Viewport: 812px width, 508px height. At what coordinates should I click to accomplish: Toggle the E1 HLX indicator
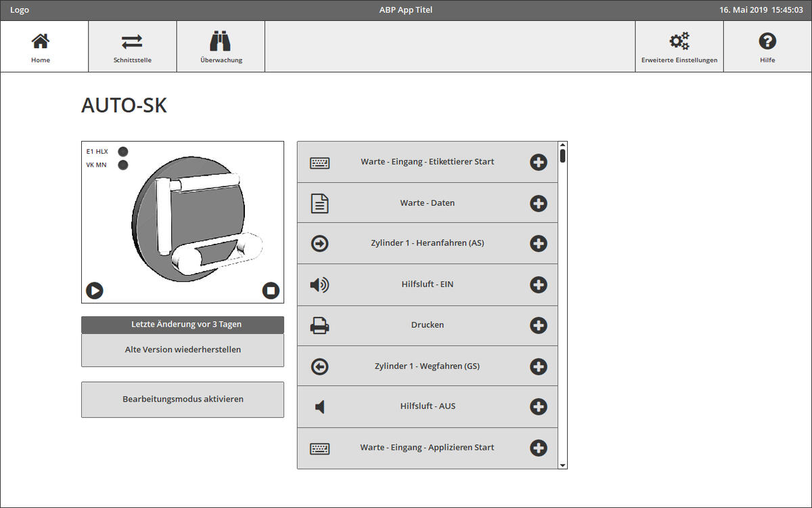tap(123, 152)
